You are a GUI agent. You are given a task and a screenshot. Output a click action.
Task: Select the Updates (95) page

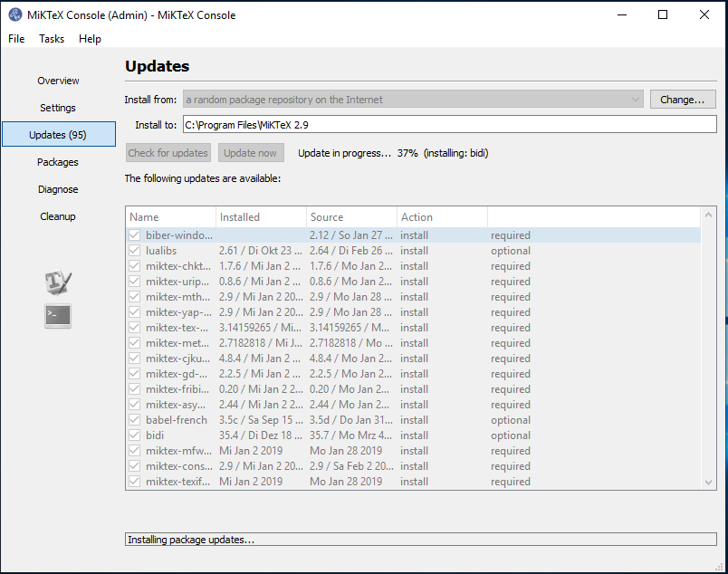click(x=59, y=135)
